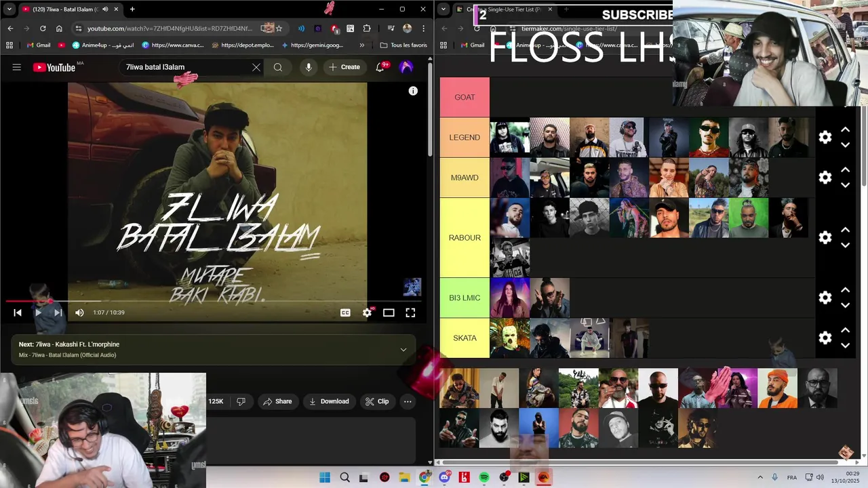Expand the Next: 7liwa - Kakashi playlist panel
This screenshot has width=868, height=488.
point(403,350)
